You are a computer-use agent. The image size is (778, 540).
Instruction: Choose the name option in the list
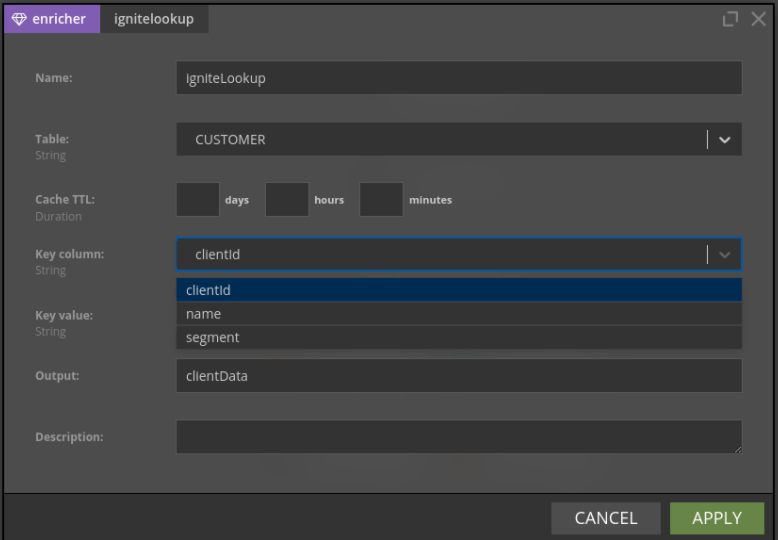459,314
